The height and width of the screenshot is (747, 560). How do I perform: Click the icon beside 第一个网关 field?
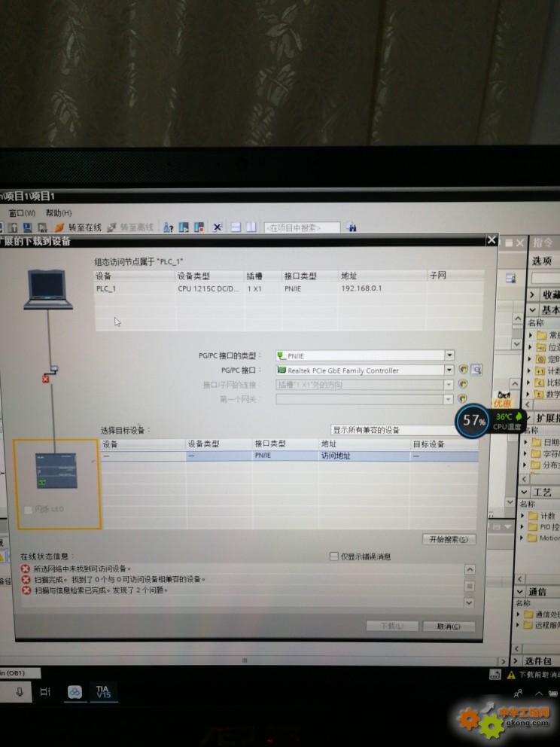462,399
